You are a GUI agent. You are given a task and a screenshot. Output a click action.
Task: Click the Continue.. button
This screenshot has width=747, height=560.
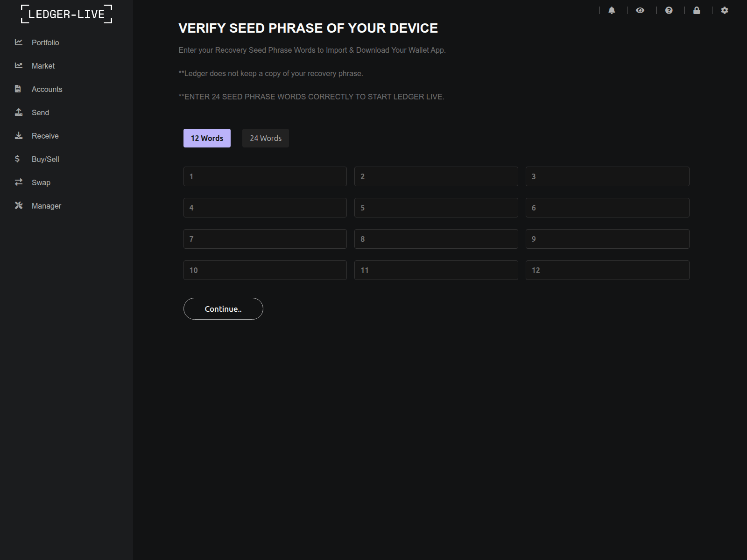click(223, 308)
